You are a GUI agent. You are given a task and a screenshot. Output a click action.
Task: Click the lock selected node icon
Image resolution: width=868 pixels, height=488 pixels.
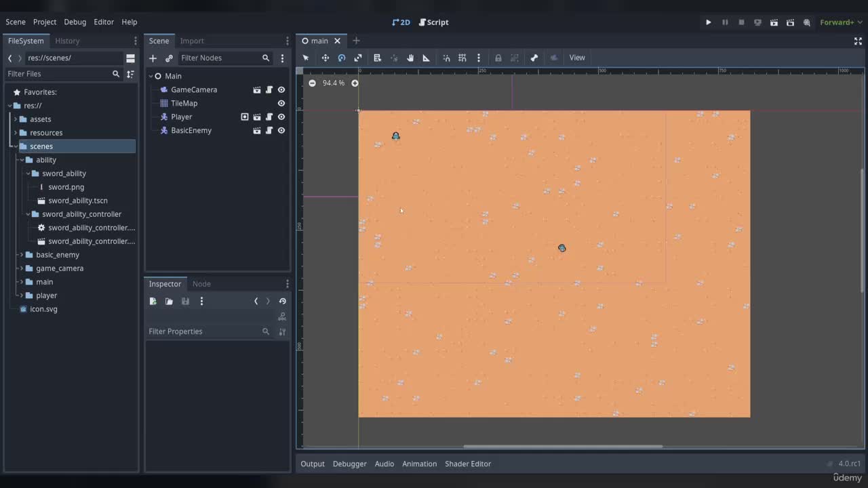coord(498,58)
